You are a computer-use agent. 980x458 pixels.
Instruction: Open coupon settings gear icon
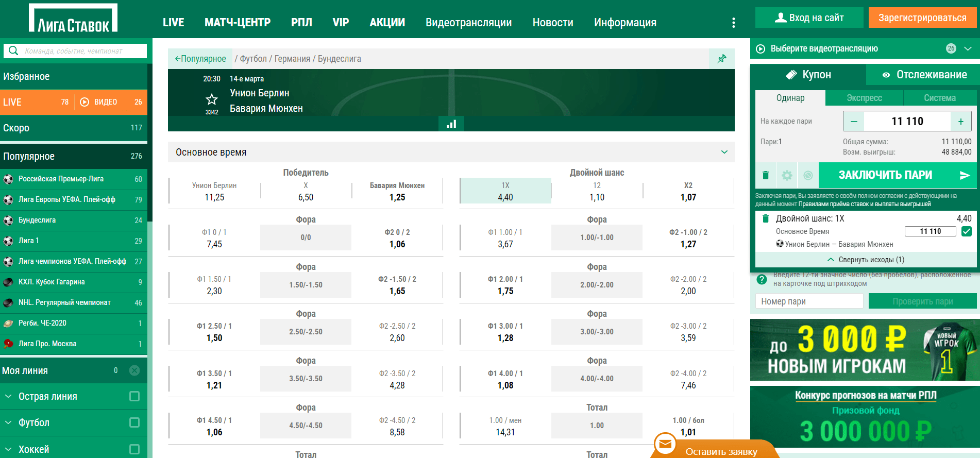point(787,175)
